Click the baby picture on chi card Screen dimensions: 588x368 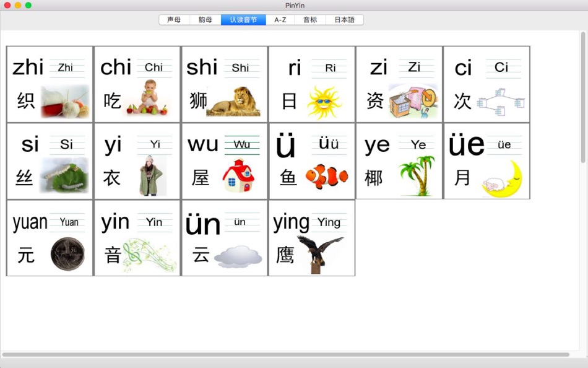pos(148,97)
